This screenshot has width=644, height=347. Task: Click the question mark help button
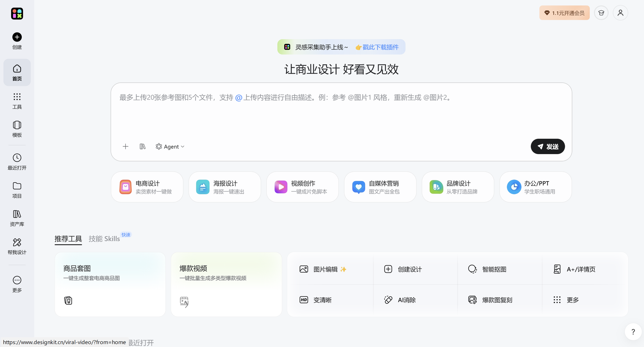633,332
